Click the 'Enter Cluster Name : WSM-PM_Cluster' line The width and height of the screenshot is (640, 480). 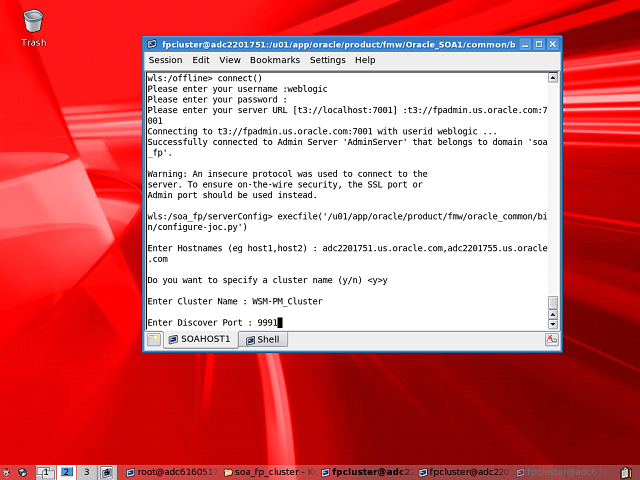pyautogui.click(x=235, y=301)
